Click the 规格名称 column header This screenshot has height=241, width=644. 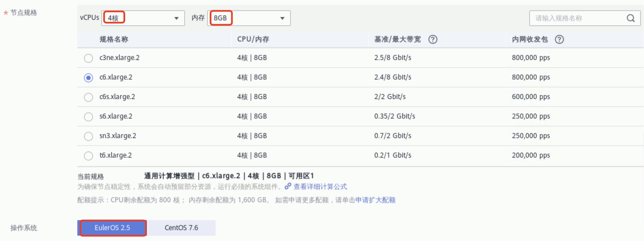click(x=114, y=40)
